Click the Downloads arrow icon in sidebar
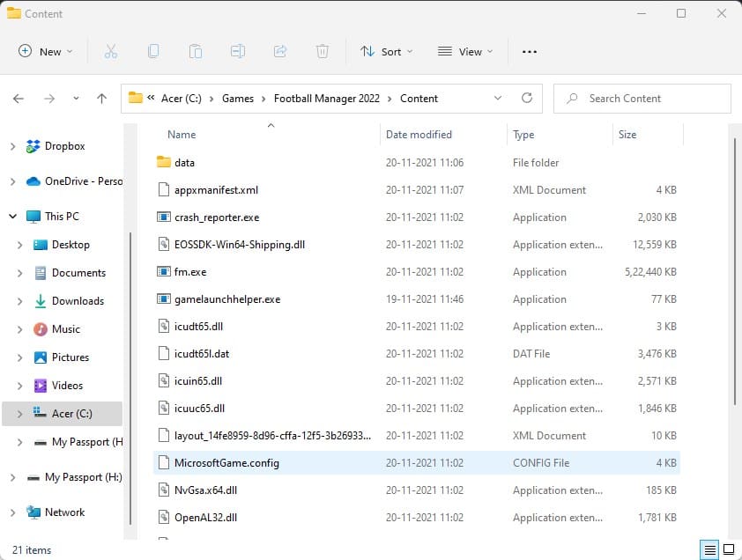Viewport: 742px width, 560px height. click(41, 301)
